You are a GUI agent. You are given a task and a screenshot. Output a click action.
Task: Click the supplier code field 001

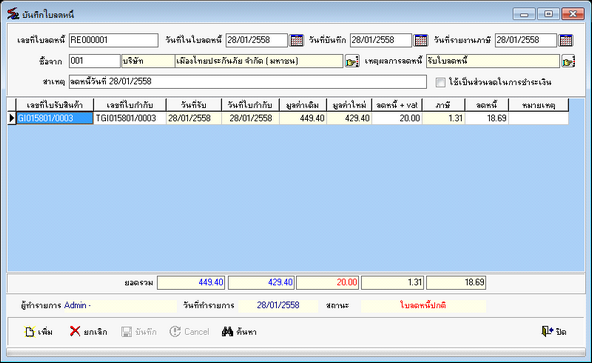(x=95, y=61)
